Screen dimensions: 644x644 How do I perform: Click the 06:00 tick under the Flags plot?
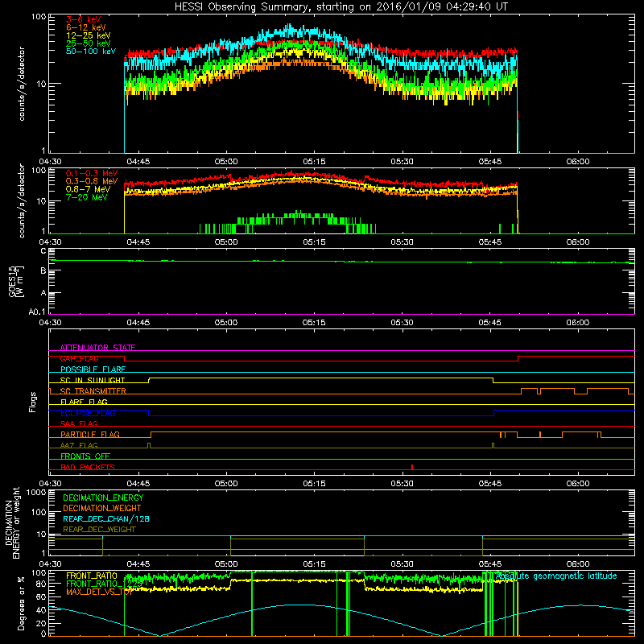578,484
